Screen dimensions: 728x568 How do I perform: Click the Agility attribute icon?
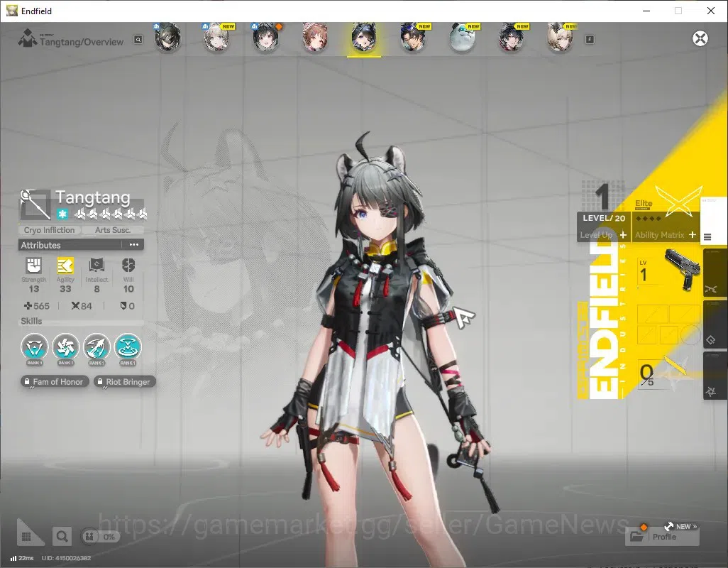[x=65, y=266]
